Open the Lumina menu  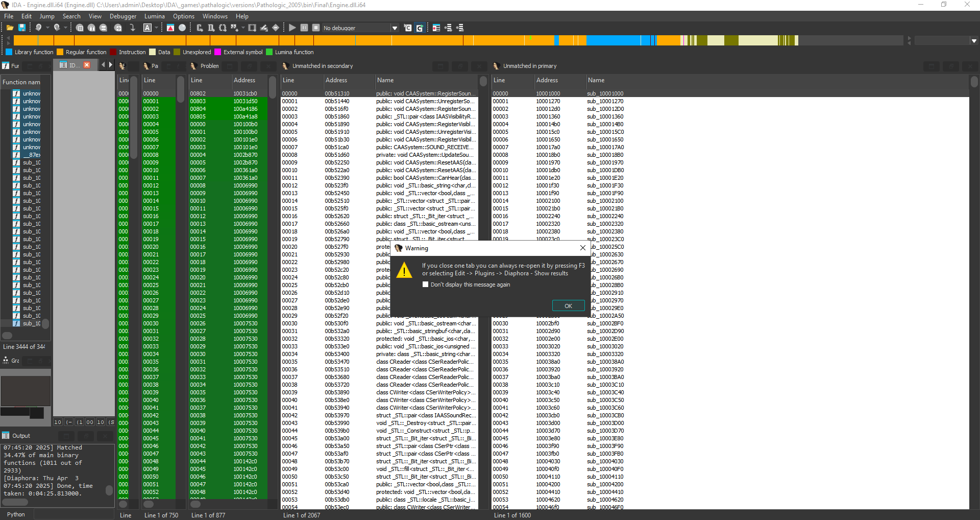[x=155, y=16]
